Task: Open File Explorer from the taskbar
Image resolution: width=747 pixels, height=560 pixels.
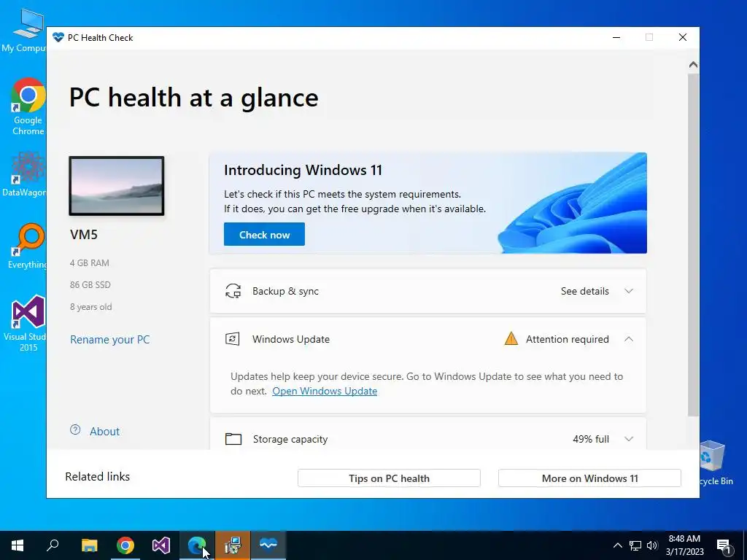Action: click(x=89, y=545)
